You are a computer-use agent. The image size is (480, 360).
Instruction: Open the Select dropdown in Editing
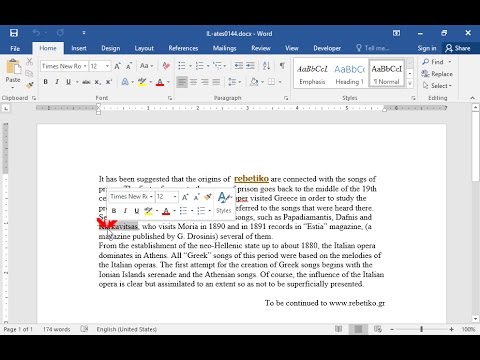(x=437, y=86)
